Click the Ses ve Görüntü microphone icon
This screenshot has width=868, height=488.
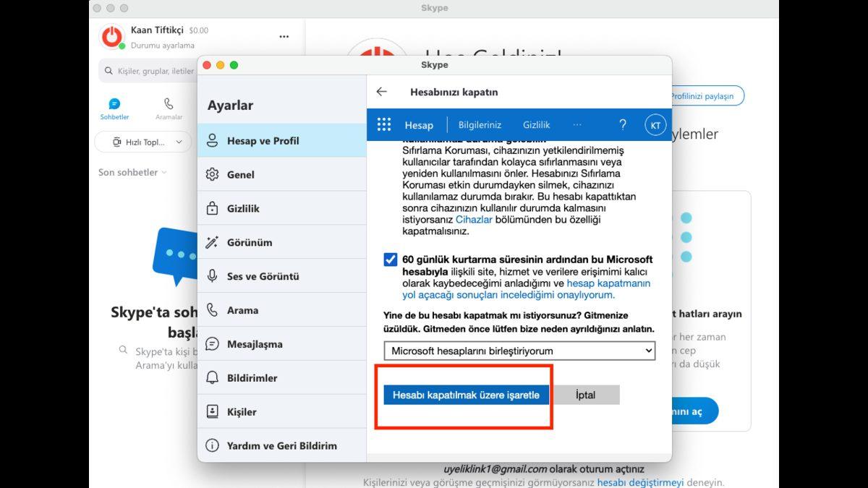(x=213, y=276)
